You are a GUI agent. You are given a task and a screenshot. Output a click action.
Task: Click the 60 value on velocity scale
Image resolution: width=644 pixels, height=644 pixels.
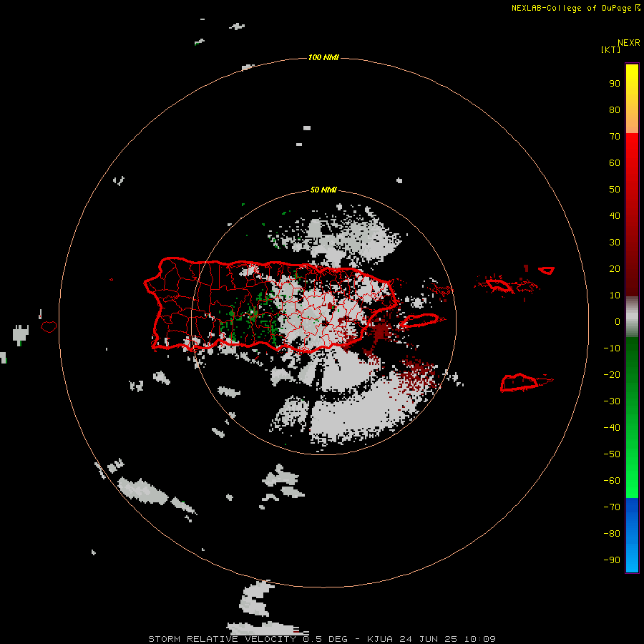[x=615, y=163]
